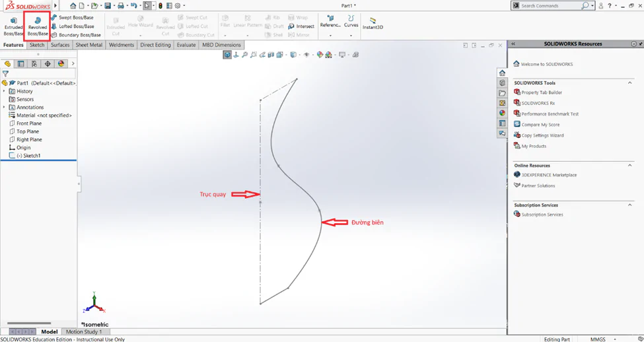Open the FeatureManager design tree tab

(7, 63)
